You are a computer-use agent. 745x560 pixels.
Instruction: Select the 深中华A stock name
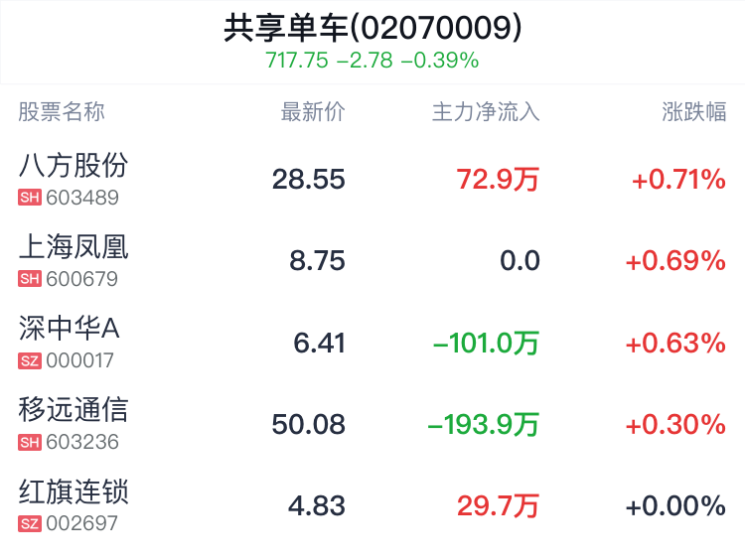click(69, 329)
